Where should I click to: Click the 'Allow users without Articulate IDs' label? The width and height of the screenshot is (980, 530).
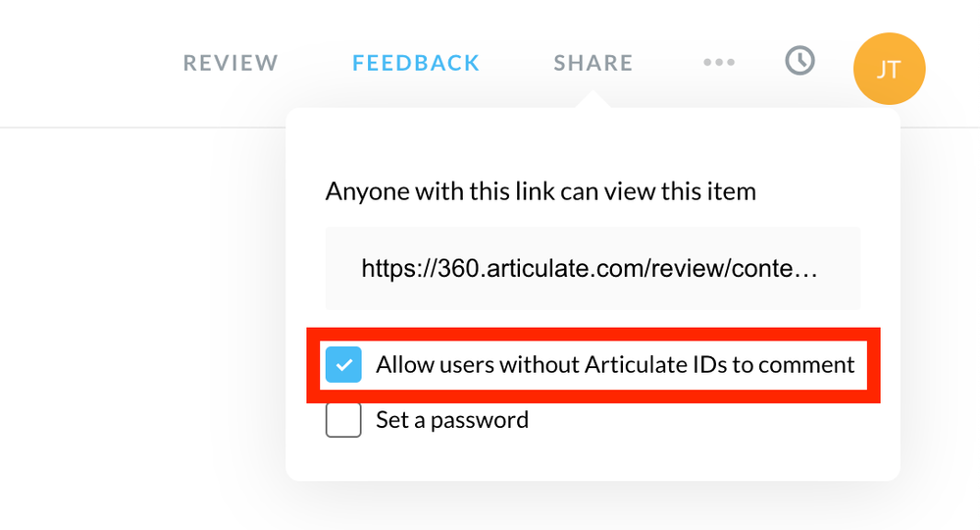pos(615,365)
